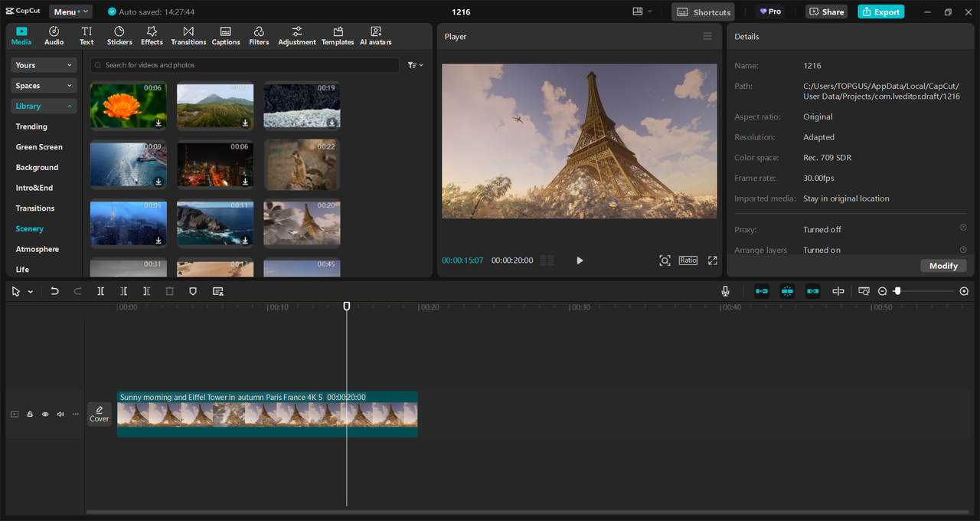Open the Menu dropdown
The height and width of the screenshot is (521, 980).
point(70,11)
